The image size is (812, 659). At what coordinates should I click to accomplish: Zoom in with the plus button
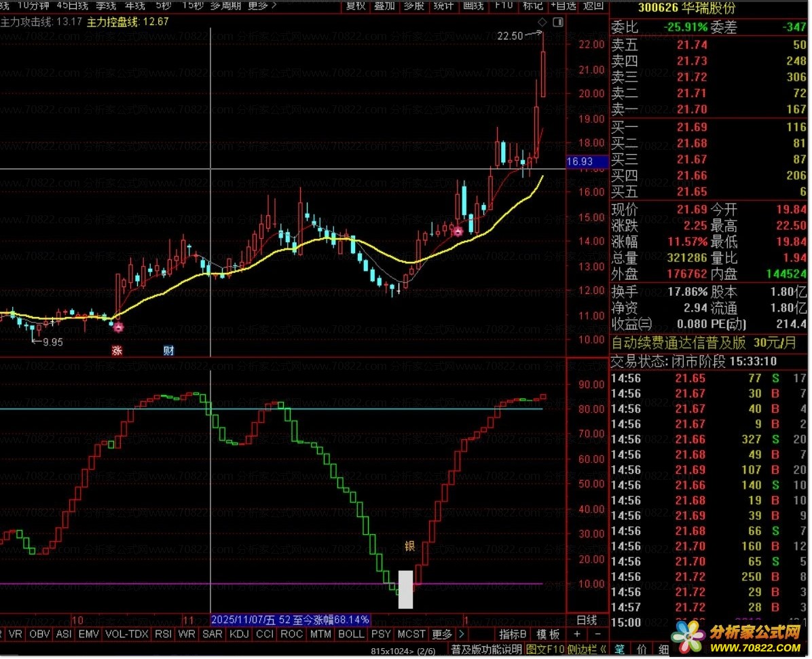577,634
